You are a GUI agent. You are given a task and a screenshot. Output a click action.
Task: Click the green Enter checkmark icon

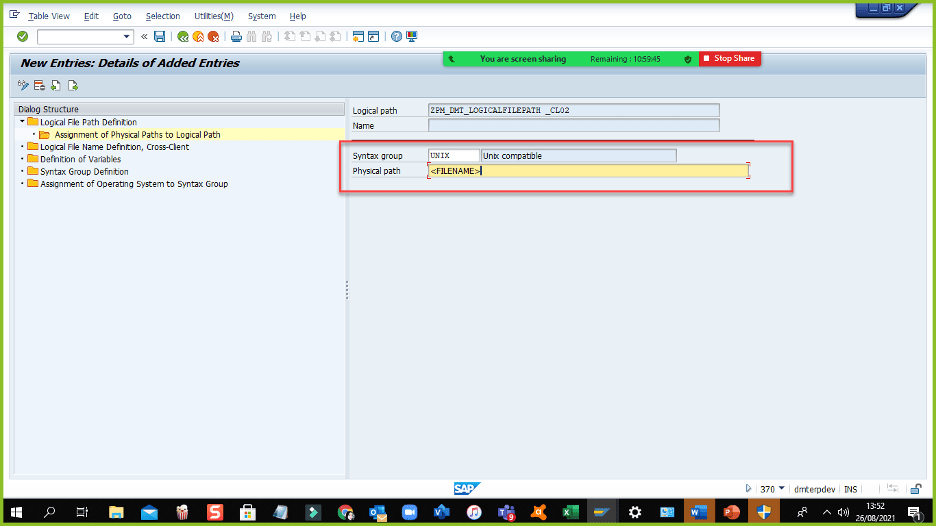22,37
